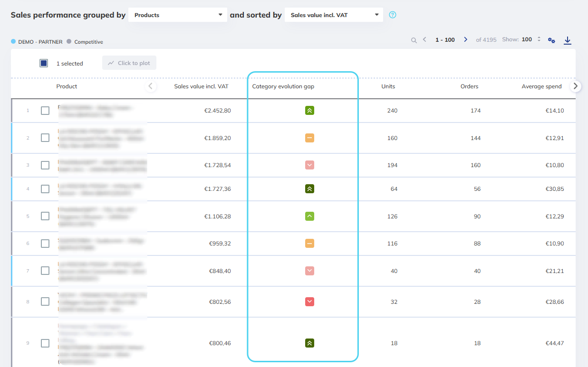This screenshot has height=367, width=588.
Task: Adjust the Show rows count stepper
Action: [x=539, y=39]
